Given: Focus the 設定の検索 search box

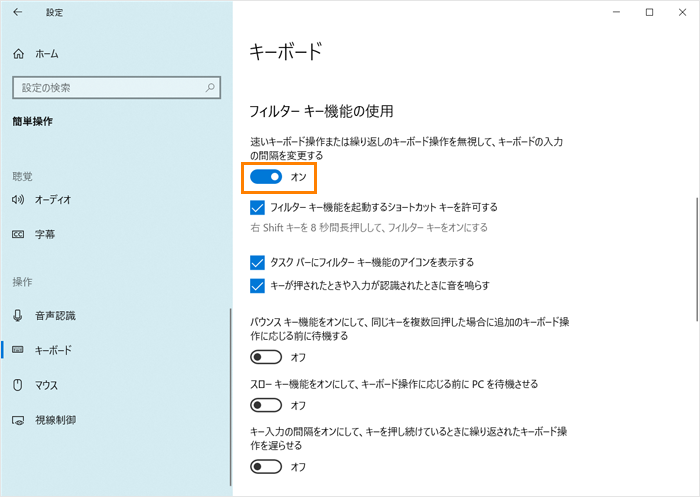Looking at the screenshot, I should [117, 88].
